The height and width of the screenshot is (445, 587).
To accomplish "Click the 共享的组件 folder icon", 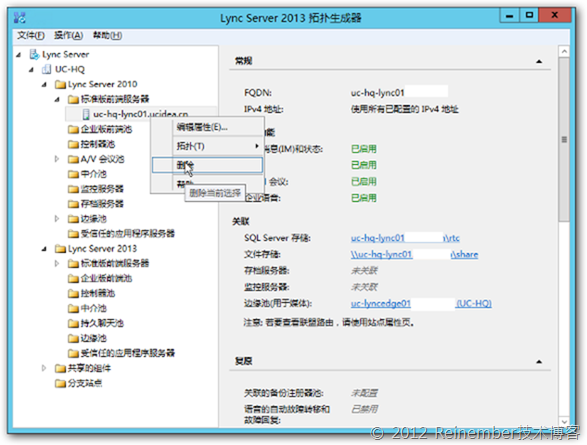I will click(60, 368).
